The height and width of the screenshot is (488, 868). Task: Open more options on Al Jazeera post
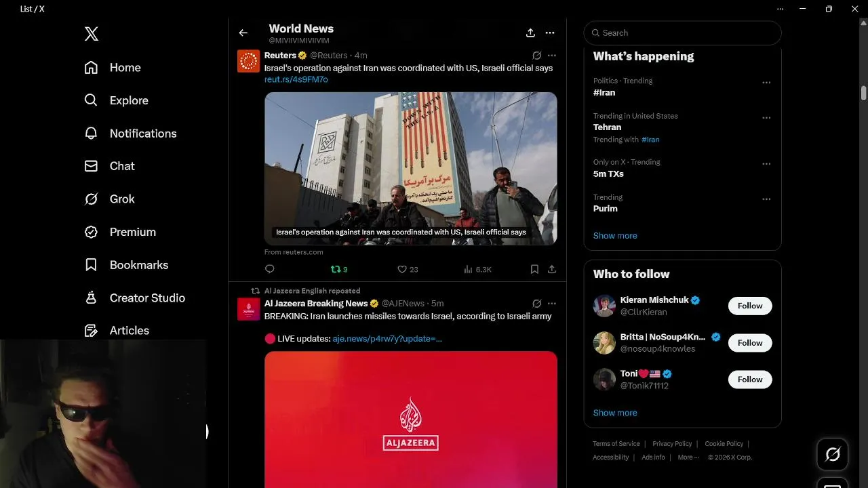pyautogui.click(x=552, y=304)
